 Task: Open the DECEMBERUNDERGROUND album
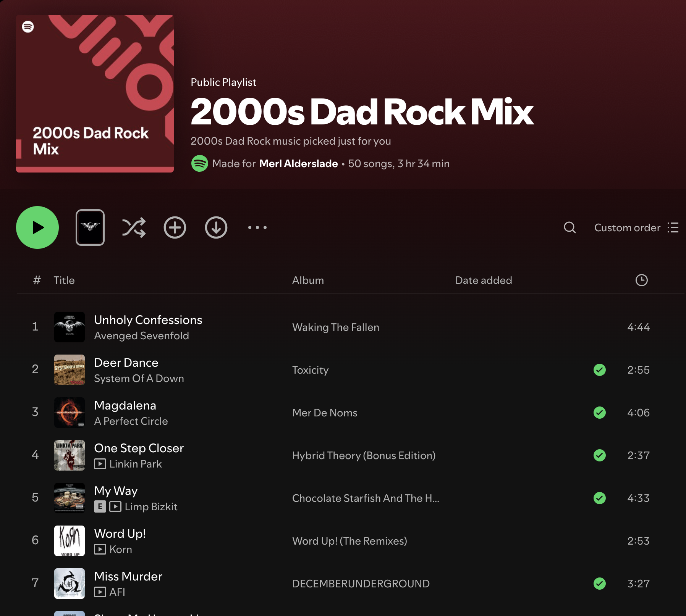point(361,584)
